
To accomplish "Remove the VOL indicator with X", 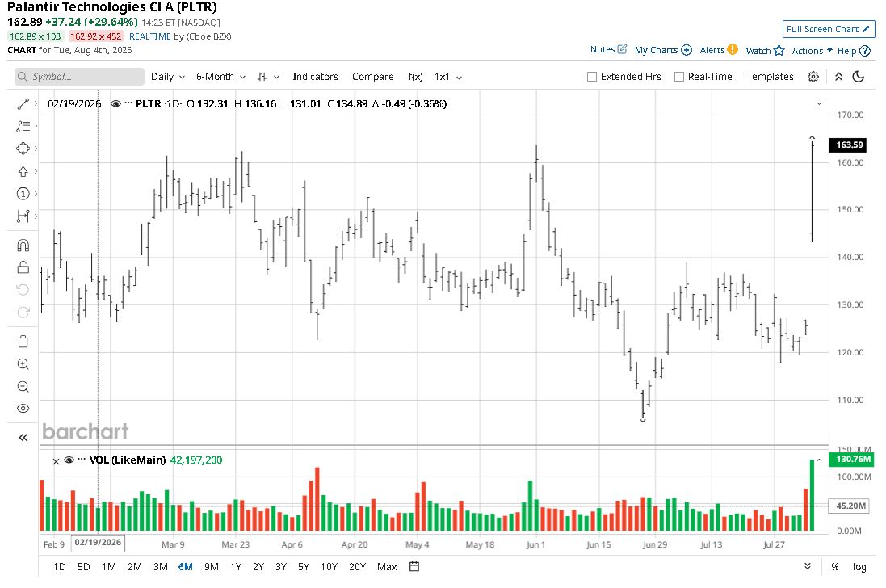I will coord(56,461).
